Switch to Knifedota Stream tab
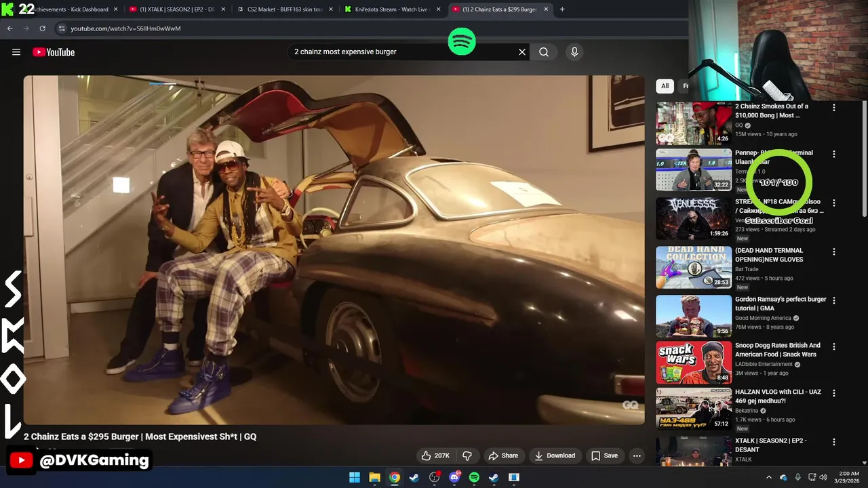The width and height of the screenshot is (868, 488). (x=392, y=9)
